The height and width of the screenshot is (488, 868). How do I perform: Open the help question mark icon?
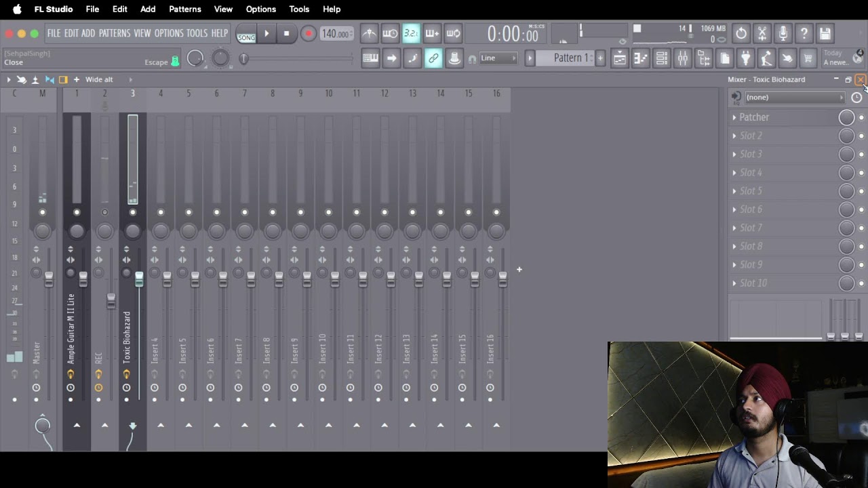(804, 33)
